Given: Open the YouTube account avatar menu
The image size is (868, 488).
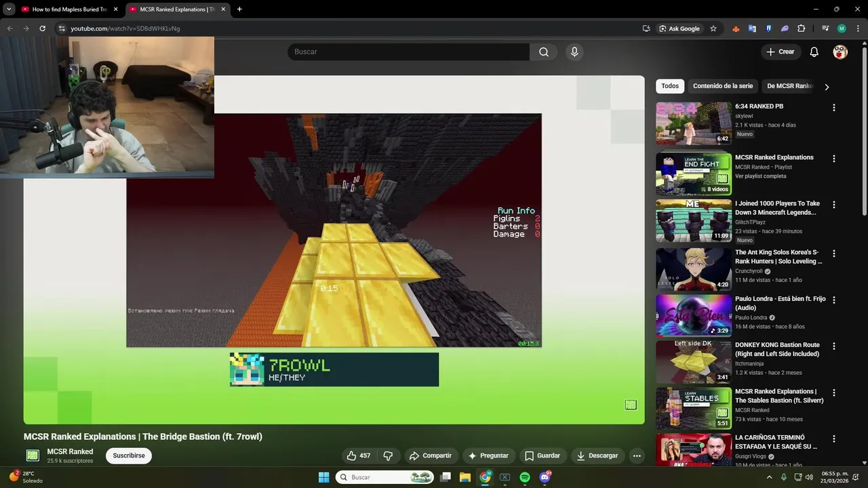Looking at the screenshot, I should pyautogui.click(x=840, y=52).
